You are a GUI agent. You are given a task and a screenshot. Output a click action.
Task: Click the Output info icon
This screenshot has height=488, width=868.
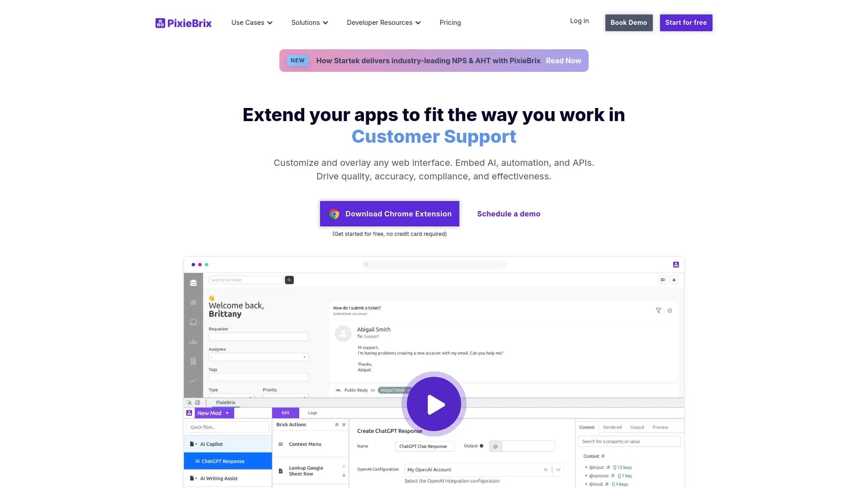(481, 446)
